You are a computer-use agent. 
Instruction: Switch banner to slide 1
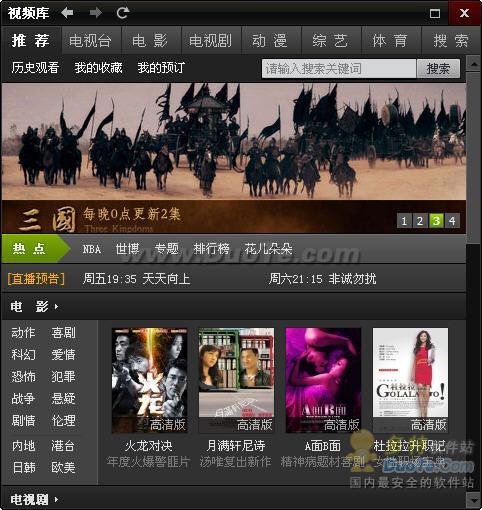coord(404,221)
